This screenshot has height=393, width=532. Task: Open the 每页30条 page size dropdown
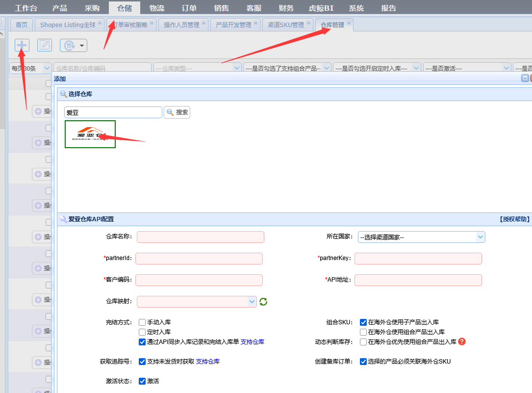click(30, 68)
